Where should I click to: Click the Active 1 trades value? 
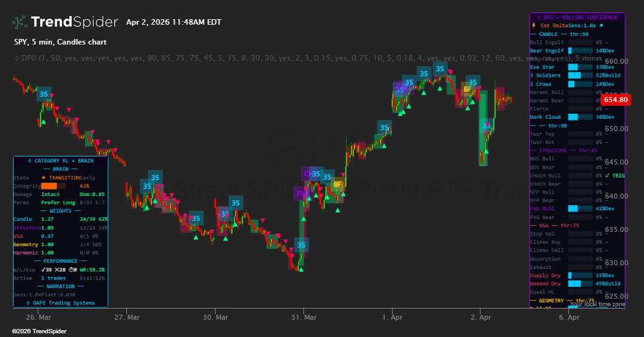click(53, 278)
